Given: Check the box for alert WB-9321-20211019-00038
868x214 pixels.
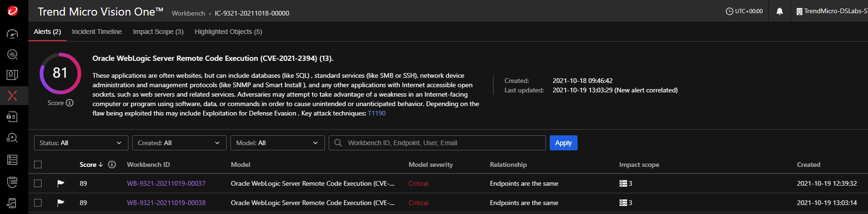Looking at the screenshot, I should 38,203.
